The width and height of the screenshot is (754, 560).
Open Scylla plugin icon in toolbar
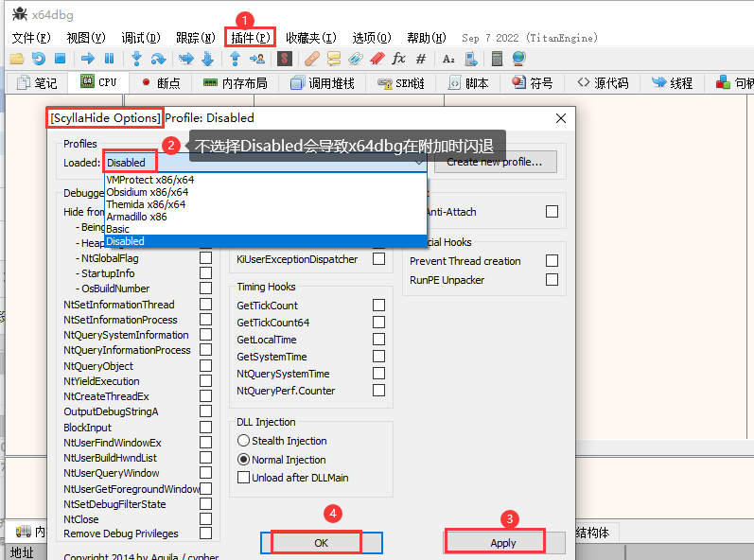pos(285,59)
